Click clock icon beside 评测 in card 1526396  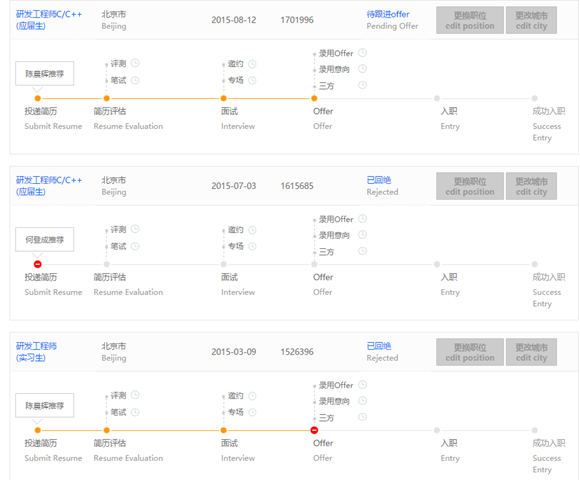135,395
